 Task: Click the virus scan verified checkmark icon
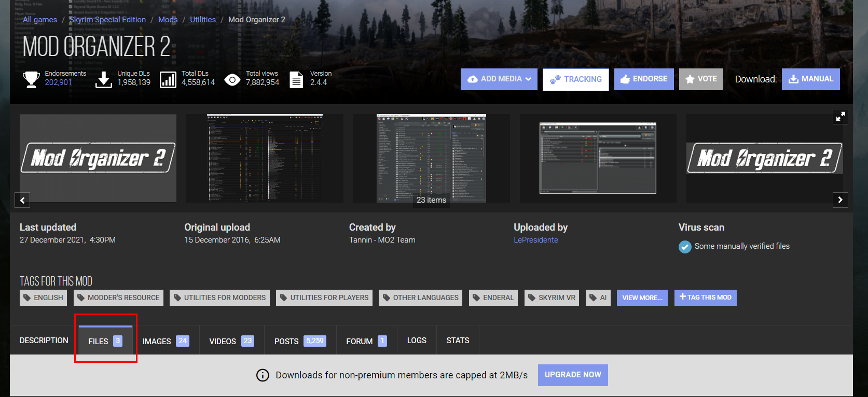click(685, 247)
